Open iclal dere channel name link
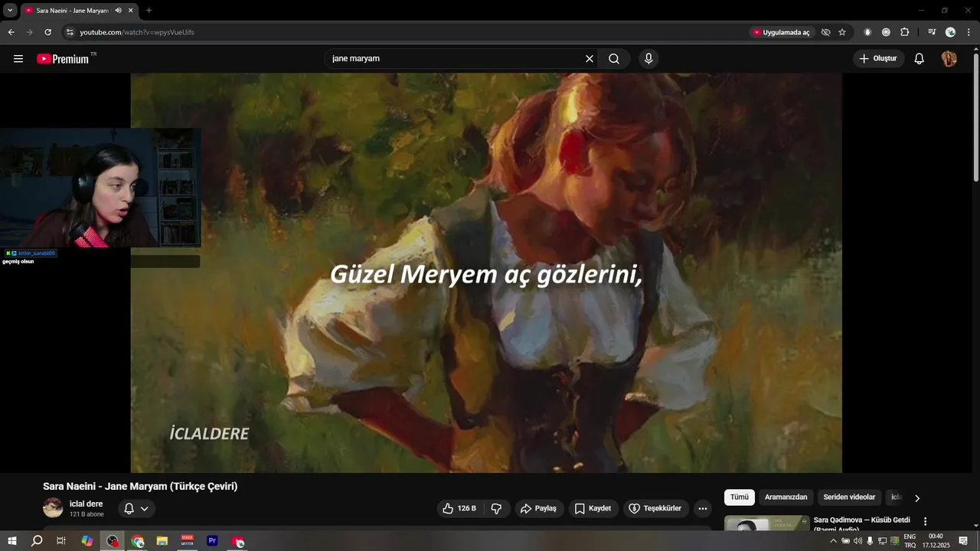This screenshot has width=980, height=551. (86, 504)
